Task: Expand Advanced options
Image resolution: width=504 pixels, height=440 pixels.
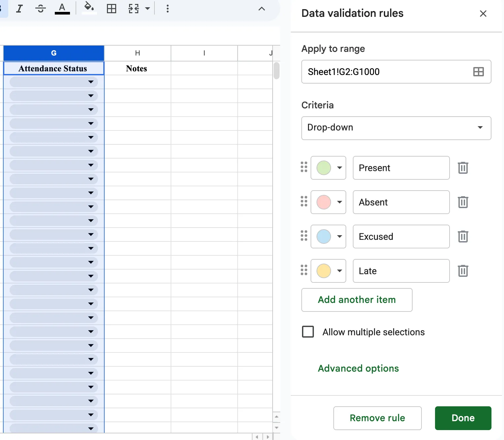Action: point(358,368)
